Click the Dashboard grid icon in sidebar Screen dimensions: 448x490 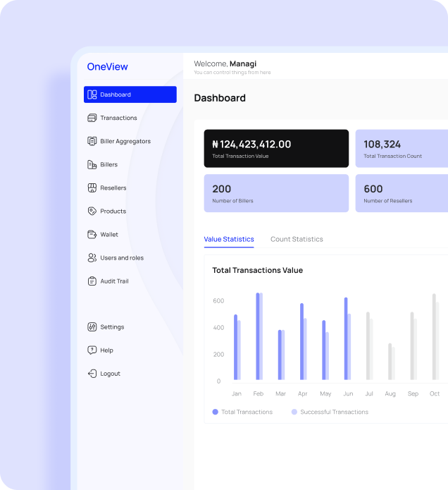point(92,94)
